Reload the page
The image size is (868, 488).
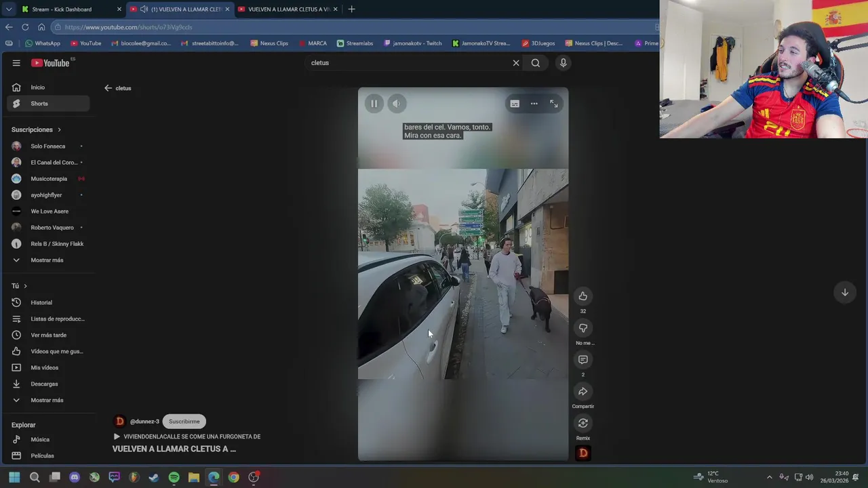pos(25,27)
